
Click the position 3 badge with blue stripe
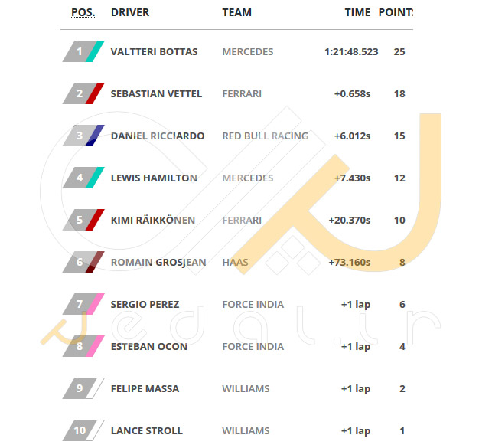pyautogui.click(x=83, y=136)
